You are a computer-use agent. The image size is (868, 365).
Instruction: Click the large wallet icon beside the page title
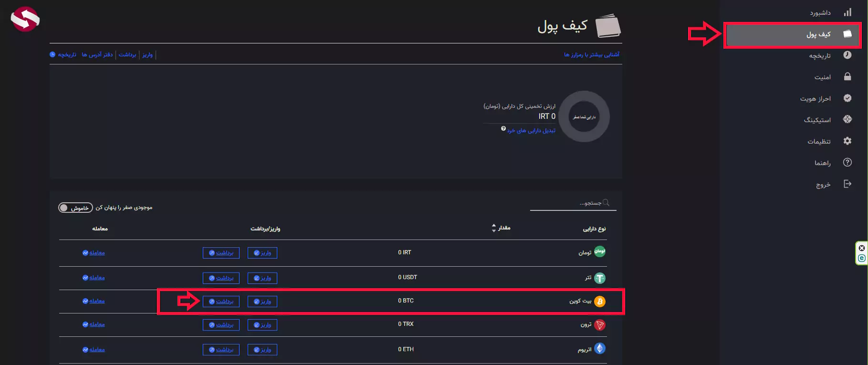[x=608, y=26]
